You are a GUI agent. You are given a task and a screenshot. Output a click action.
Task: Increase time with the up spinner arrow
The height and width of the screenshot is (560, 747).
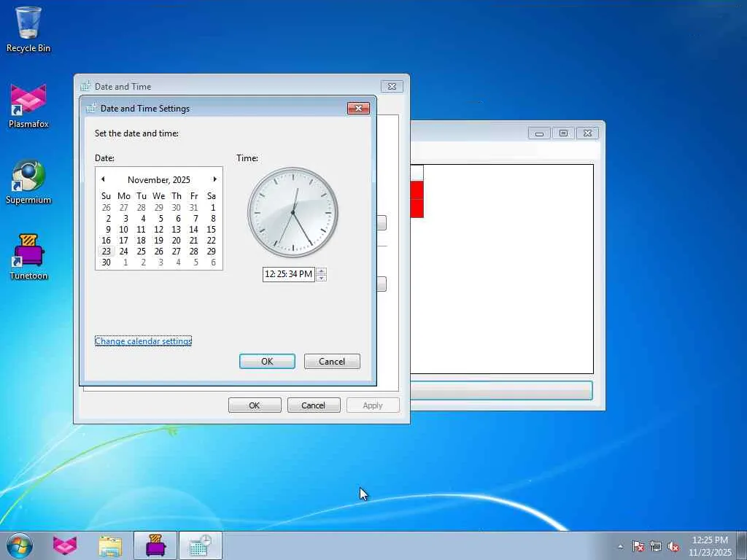(x=321, y=271)
